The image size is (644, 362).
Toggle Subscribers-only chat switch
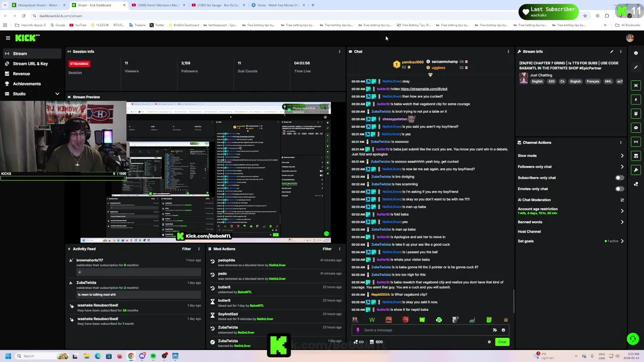point(619,177)
